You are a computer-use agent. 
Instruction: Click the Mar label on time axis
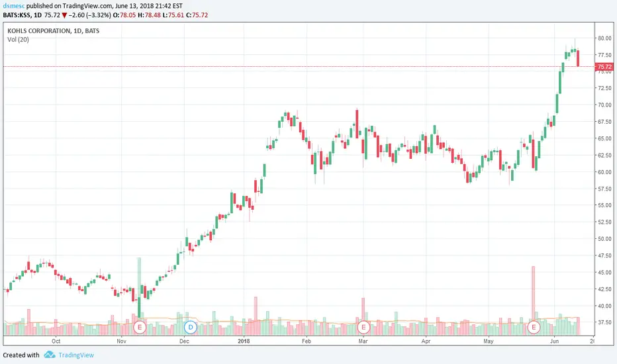point(363,341)
